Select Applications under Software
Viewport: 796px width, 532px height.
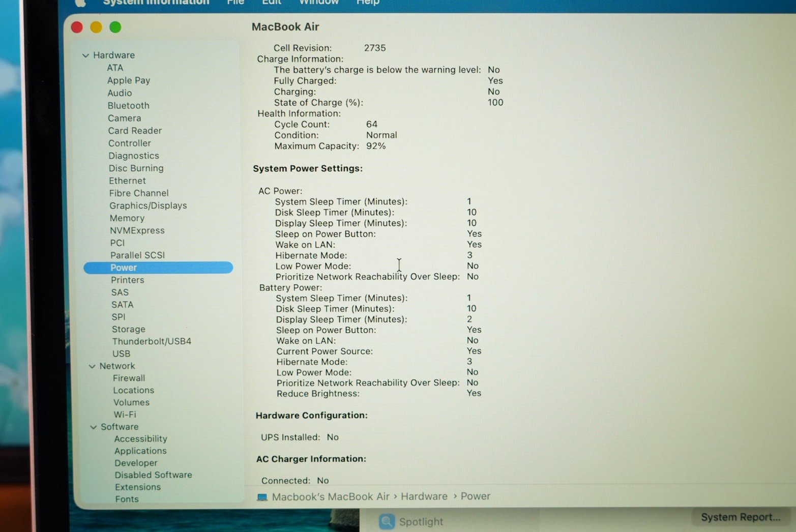tap(140, 451)
